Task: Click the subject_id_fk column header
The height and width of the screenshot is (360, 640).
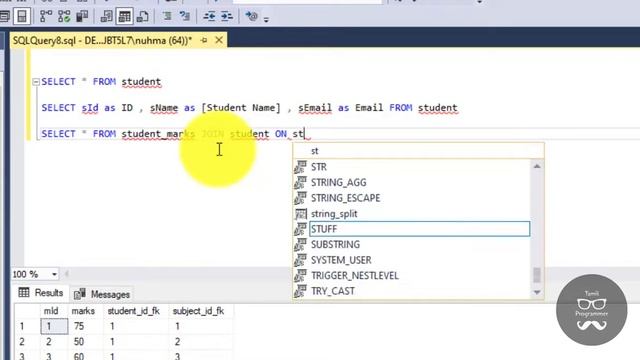Action: pos(198,311)
